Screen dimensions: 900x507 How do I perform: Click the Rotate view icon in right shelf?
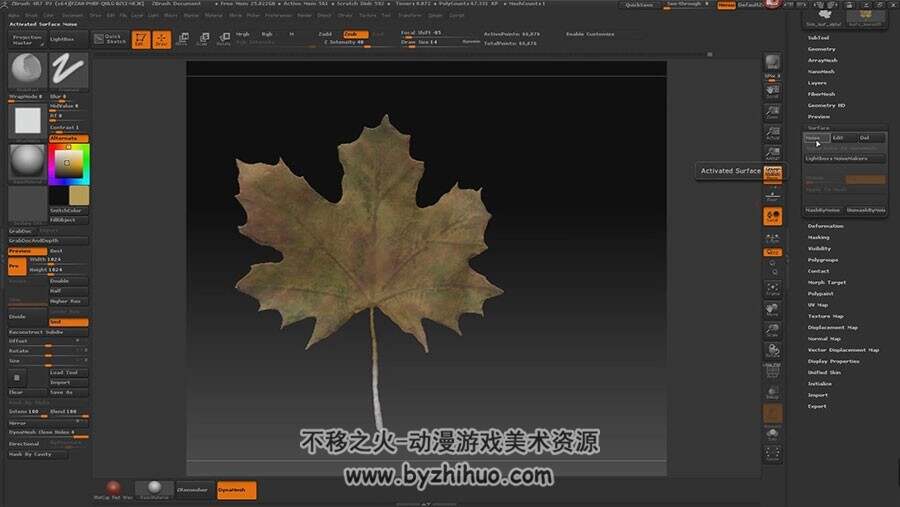[773, 351]
